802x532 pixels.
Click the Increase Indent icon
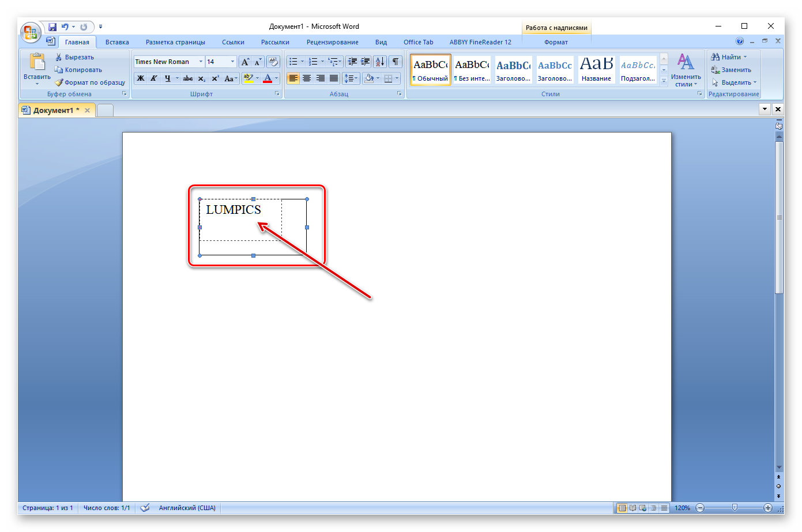click(x=365, y=62)
